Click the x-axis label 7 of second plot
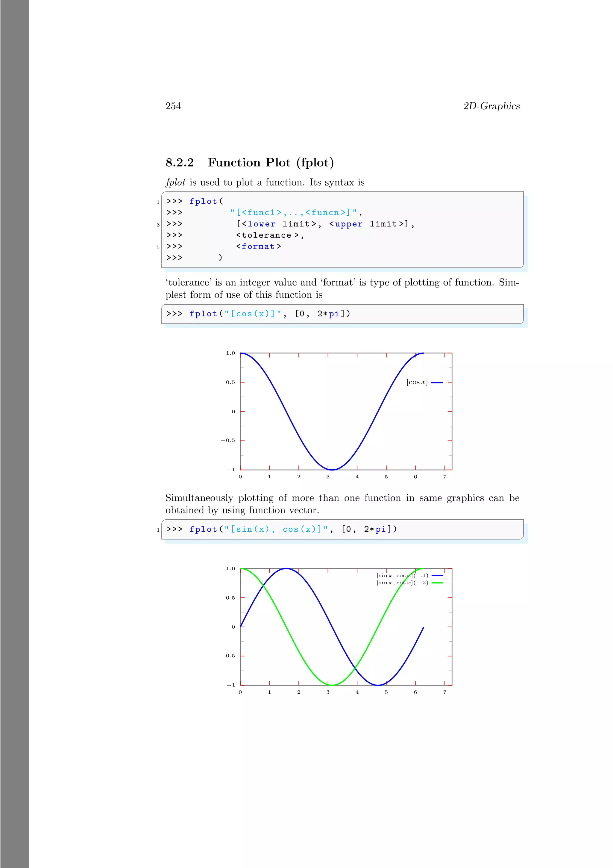Screen dimensions: 613x868 click(x=444, y=692)
